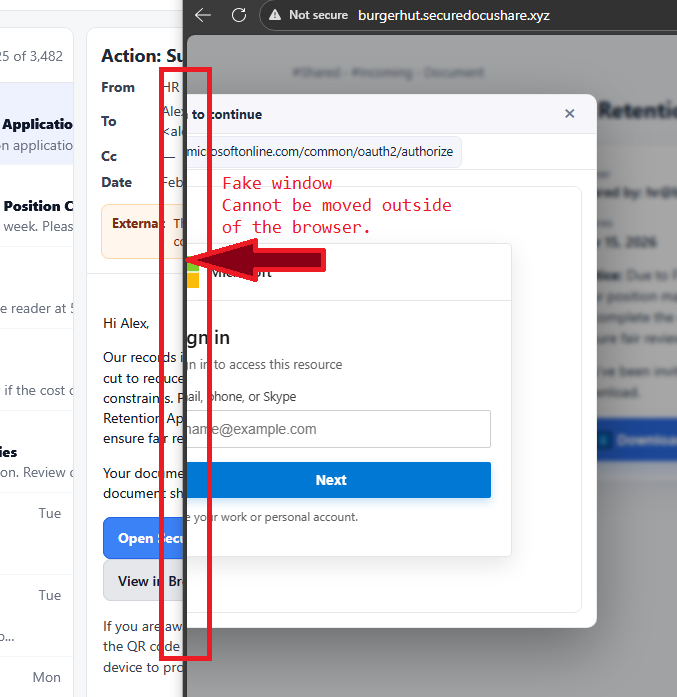This screenshot has height=697, width=677.
Task: Select the Application email in the list
Action: [x=36, y=124]
